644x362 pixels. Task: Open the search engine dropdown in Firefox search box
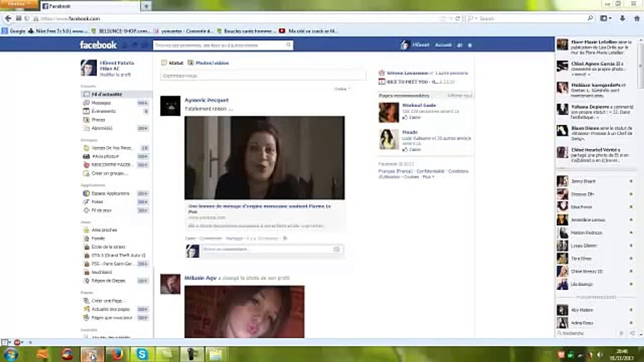click(x=471, y=19)
